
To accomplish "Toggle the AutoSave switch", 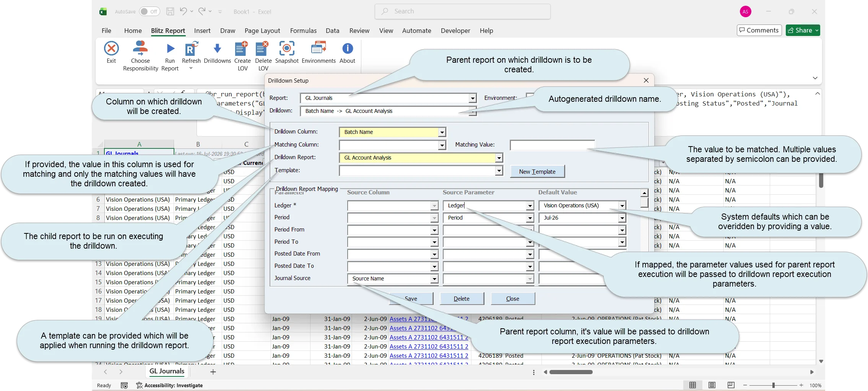I will coord(149,11).
